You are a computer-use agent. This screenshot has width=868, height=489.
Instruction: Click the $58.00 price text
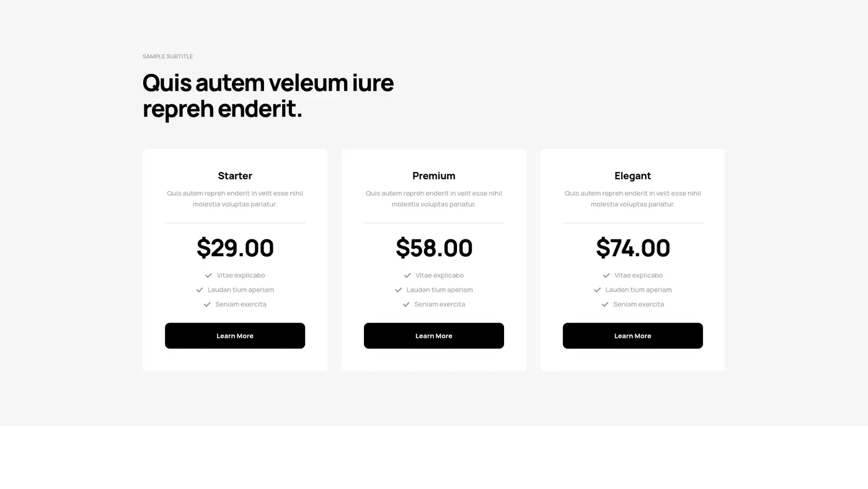click(434, 248)
